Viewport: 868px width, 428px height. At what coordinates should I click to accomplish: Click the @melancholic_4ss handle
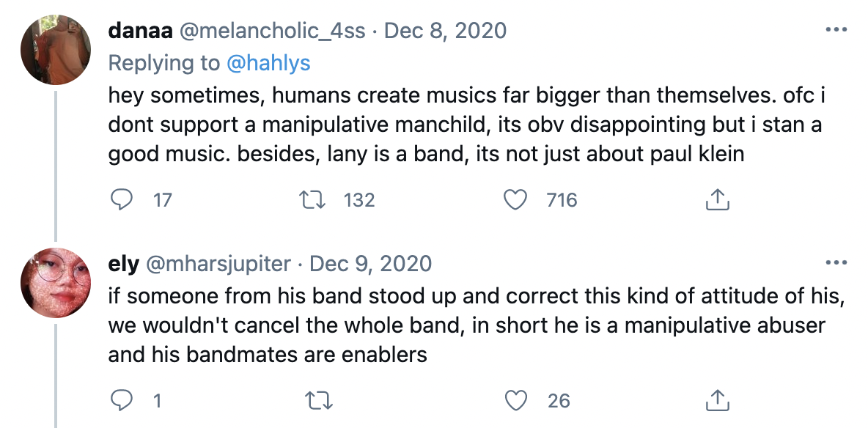coord(270,31)
